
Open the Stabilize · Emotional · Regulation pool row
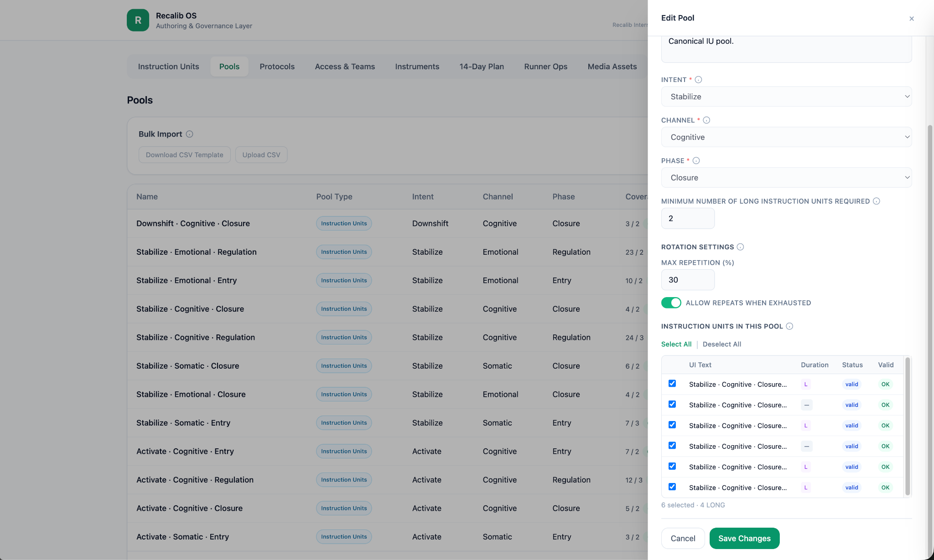387,252
